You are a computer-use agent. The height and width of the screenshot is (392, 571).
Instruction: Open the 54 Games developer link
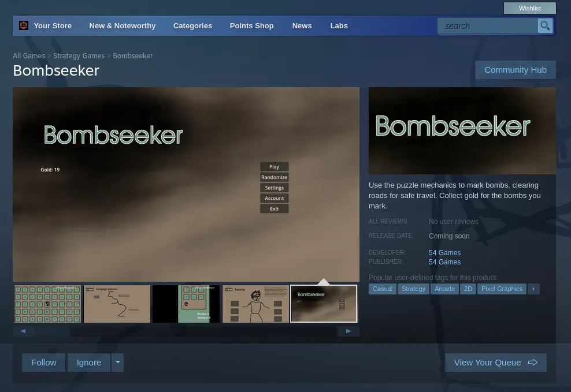click(444, 253)
